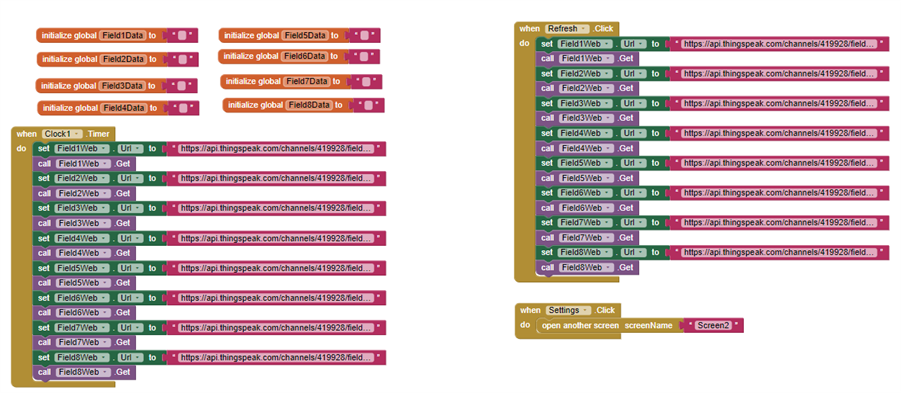Select the when Clock1.Timer event block header
This screenshot has width=901, height=393.
coord(63,134)
